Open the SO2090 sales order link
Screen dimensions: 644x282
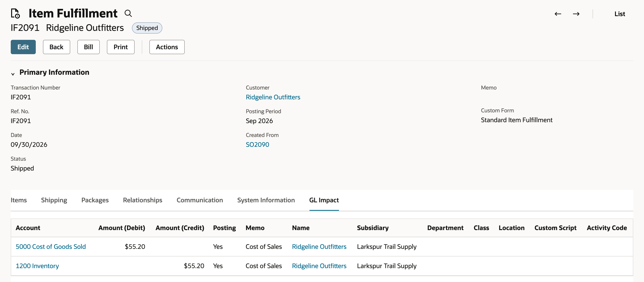tap(258, 145)
